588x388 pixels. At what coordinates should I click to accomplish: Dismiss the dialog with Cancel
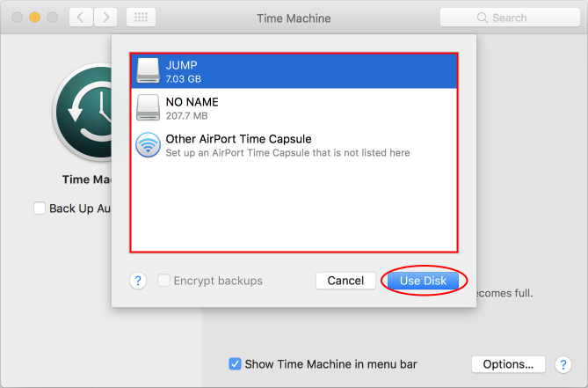345,281
